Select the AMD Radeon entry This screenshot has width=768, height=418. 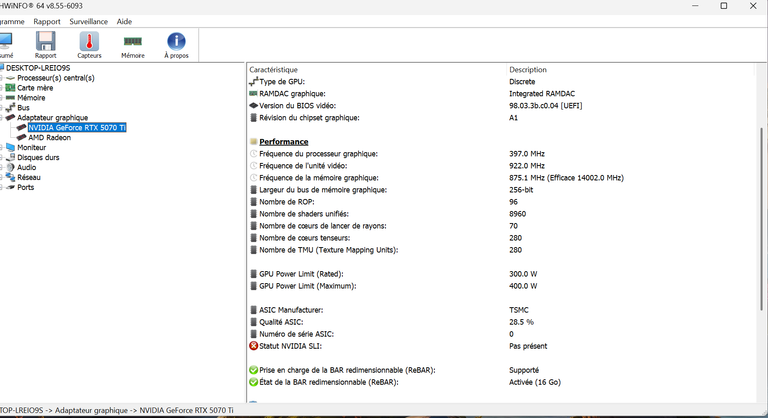tap(49, 138)
